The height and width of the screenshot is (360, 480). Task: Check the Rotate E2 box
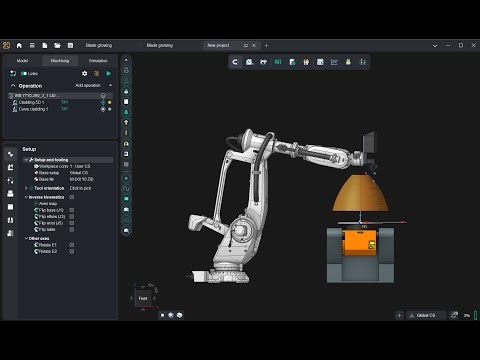(x=72, y=251)
